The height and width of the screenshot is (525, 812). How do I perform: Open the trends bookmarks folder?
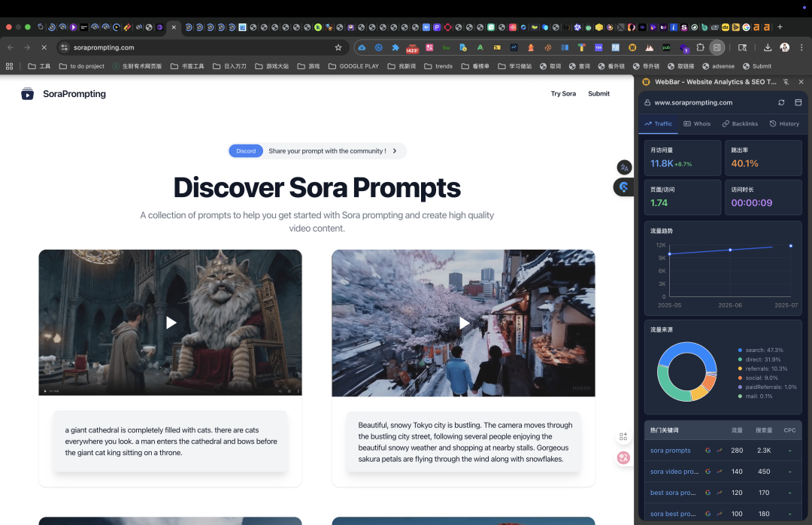(438, 66)
